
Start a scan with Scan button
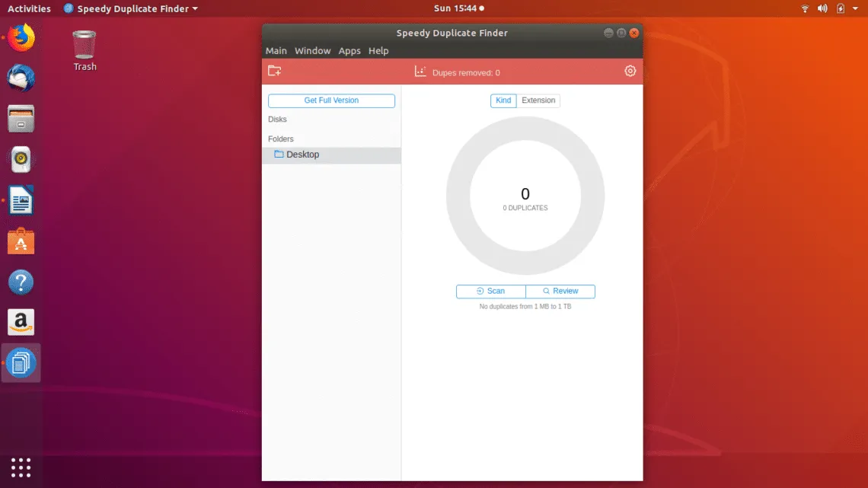pos(490,292)
